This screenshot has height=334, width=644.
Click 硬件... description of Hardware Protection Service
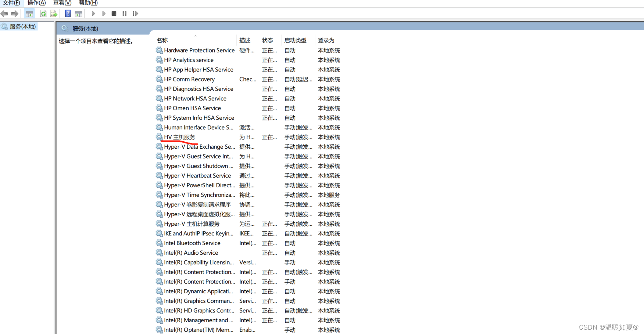tap(247, 50)
